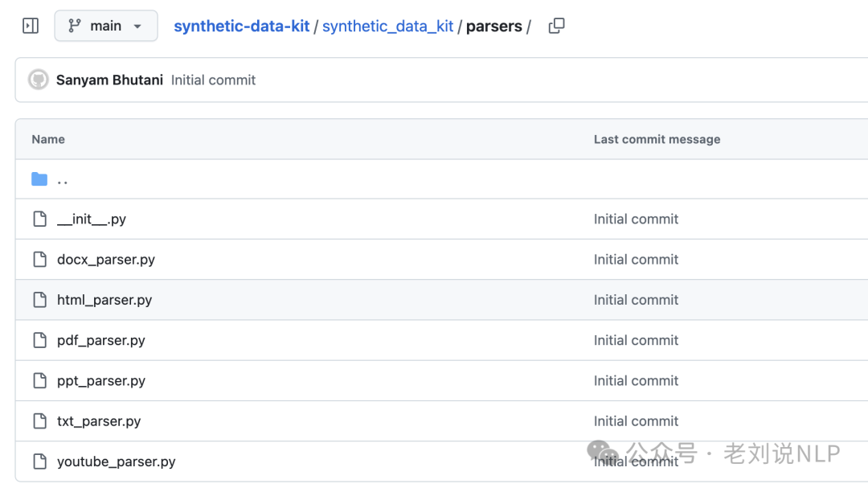Screen dimensions: 868x488
Task: Go up to the parent directory
Action: pos(63,179)
